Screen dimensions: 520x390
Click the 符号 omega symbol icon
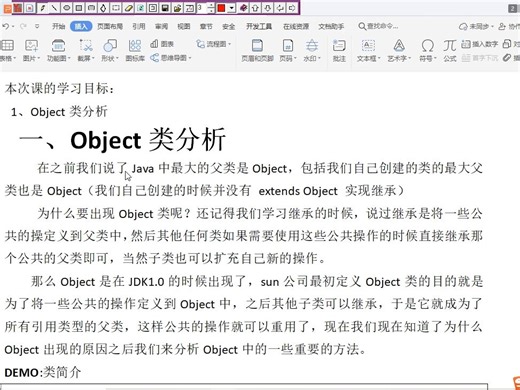(x=427, y=45)
